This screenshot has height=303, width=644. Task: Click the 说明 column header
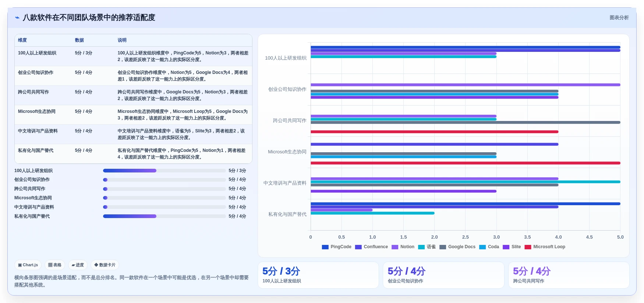122,40
